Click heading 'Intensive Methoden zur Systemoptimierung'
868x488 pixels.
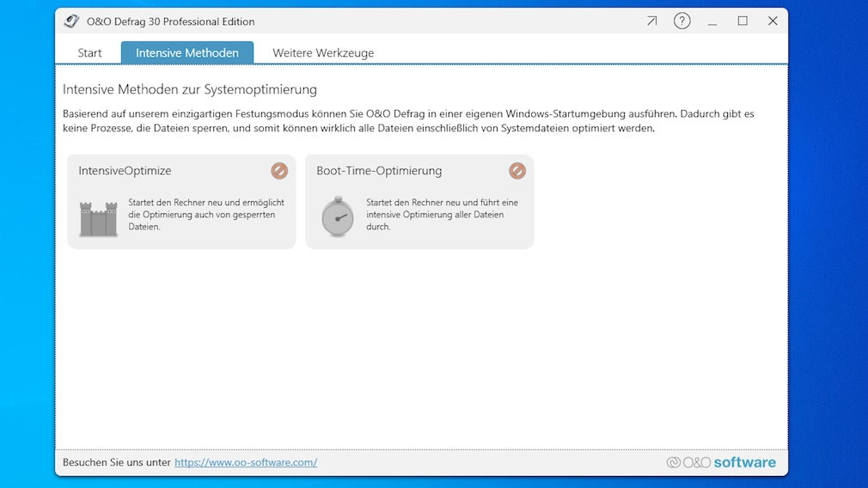[x=190, y=89]
